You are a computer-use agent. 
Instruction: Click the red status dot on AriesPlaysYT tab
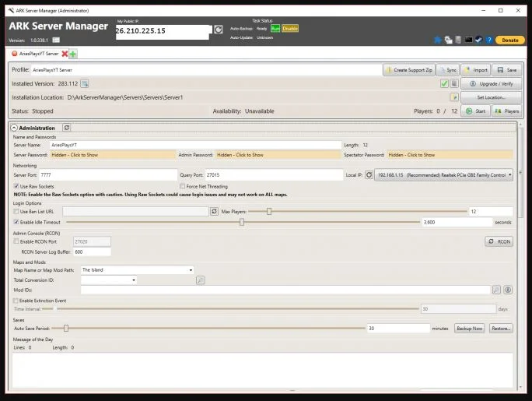(14, 54)
